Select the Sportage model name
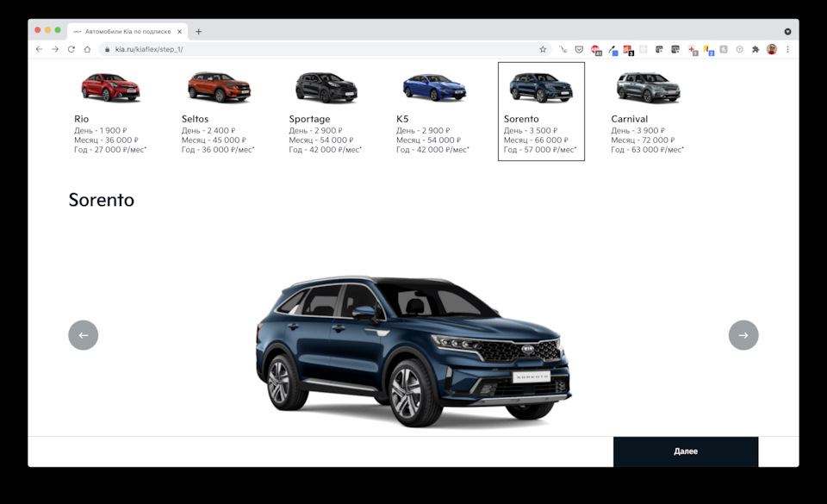The height and width of the screenshot is (504, 827). click(x=309, y=119)
